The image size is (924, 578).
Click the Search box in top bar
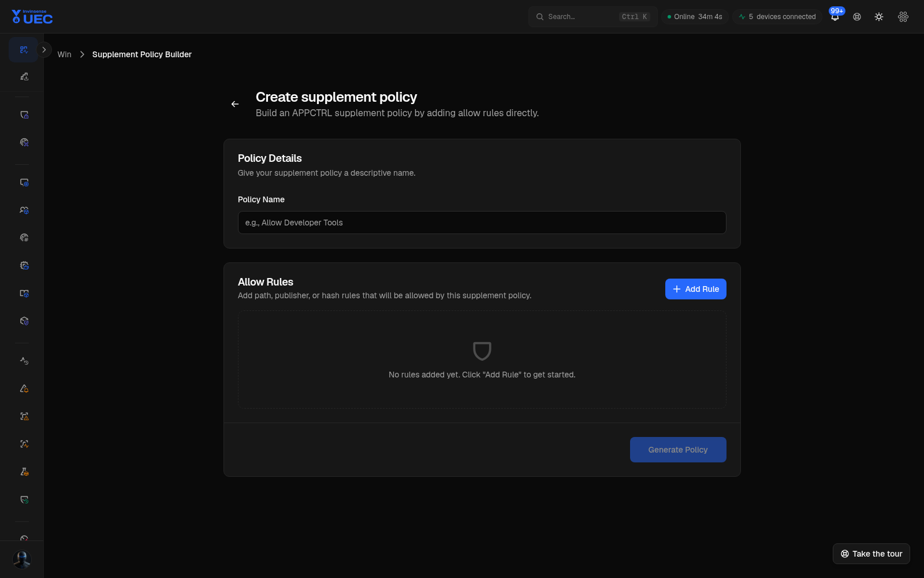point(593,17)
